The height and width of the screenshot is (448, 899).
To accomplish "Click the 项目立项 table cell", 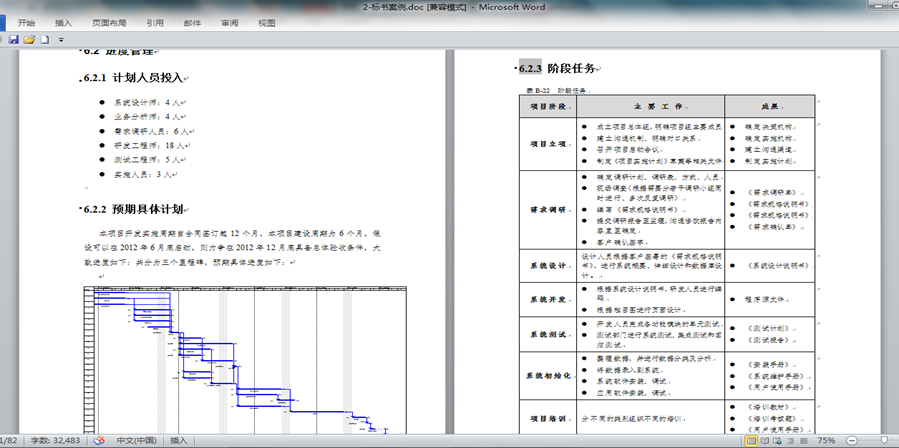I will (548, 144).
